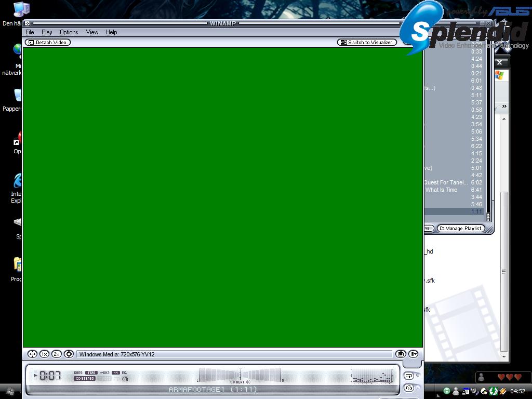Click the green arrows sync tray icon

coord(494,391)
